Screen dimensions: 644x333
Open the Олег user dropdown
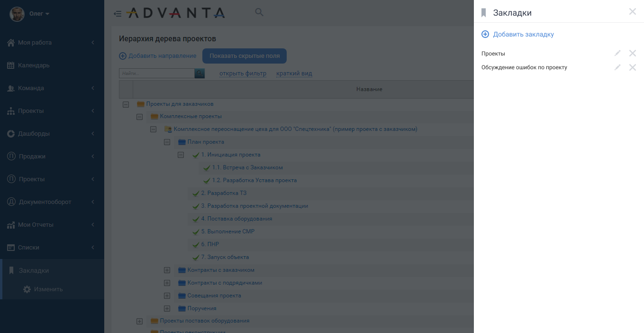pyautogui.click(x=39, y=14)
